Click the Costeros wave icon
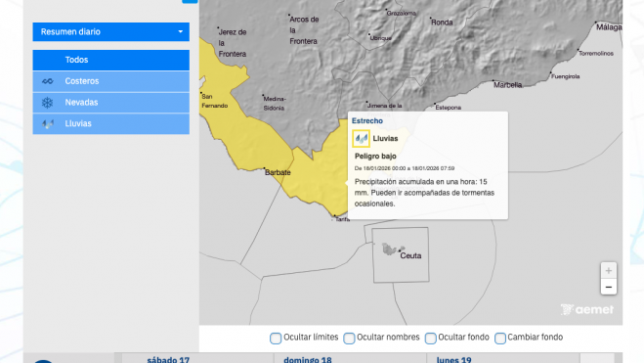The width and height of the screenshot is (644, 363). click(x=48, y=81)
